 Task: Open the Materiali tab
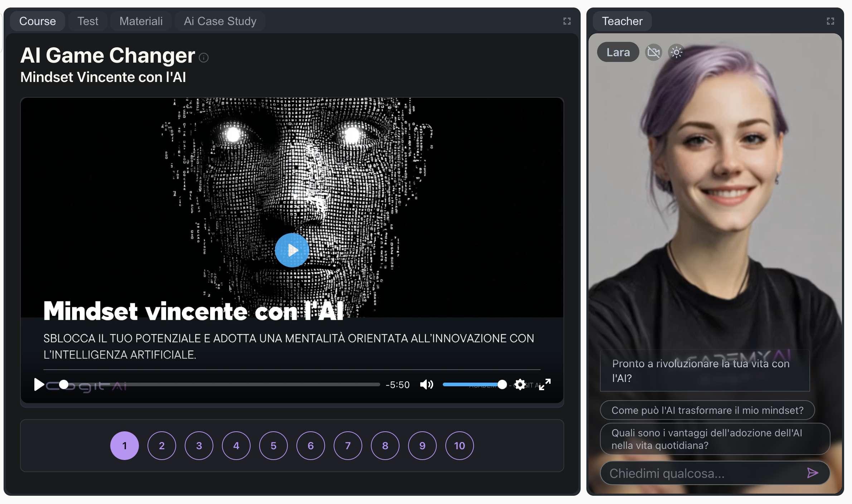(141, 21)
